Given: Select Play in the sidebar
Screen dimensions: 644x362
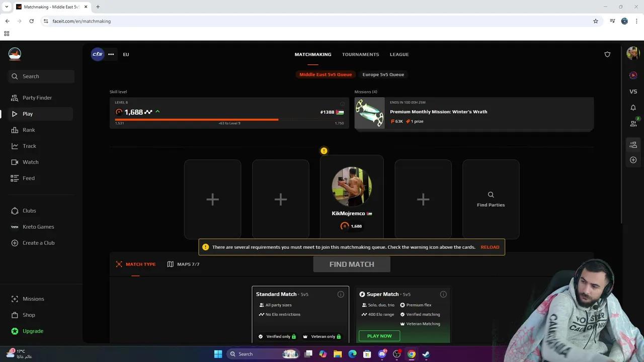Looking at the screenshot, I should (41, 114).
